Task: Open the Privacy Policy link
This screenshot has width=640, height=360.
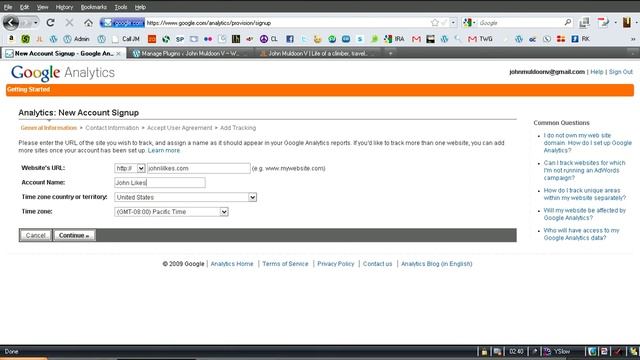Action: 336,264
